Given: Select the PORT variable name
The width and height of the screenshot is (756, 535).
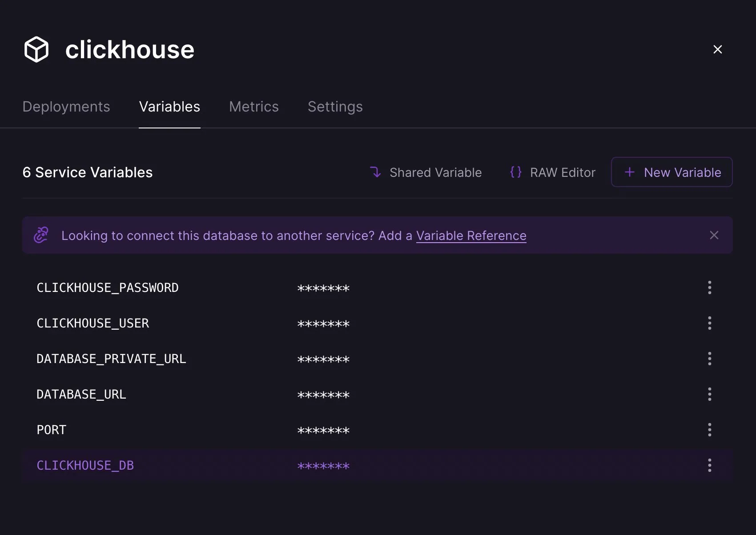Looking at the screenshot, I should point(52,430).
